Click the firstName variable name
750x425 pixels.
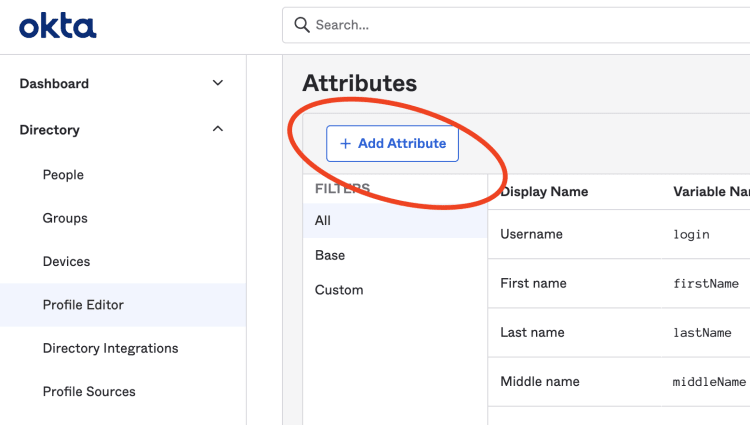coord(706,283)
